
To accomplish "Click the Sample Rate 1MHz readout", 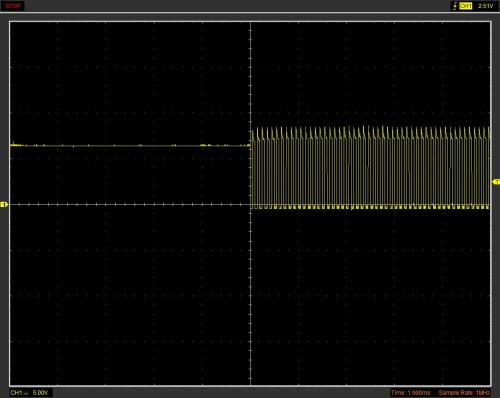I will [x=464, y=392].
